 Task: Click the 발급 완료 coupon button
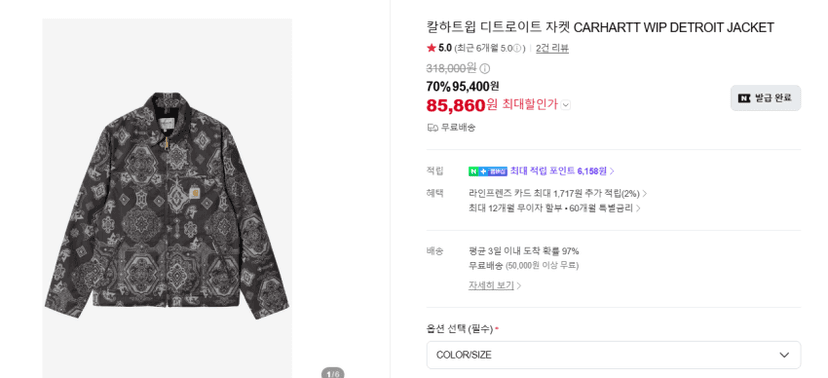pyautogui.click(x=766, y=98)
